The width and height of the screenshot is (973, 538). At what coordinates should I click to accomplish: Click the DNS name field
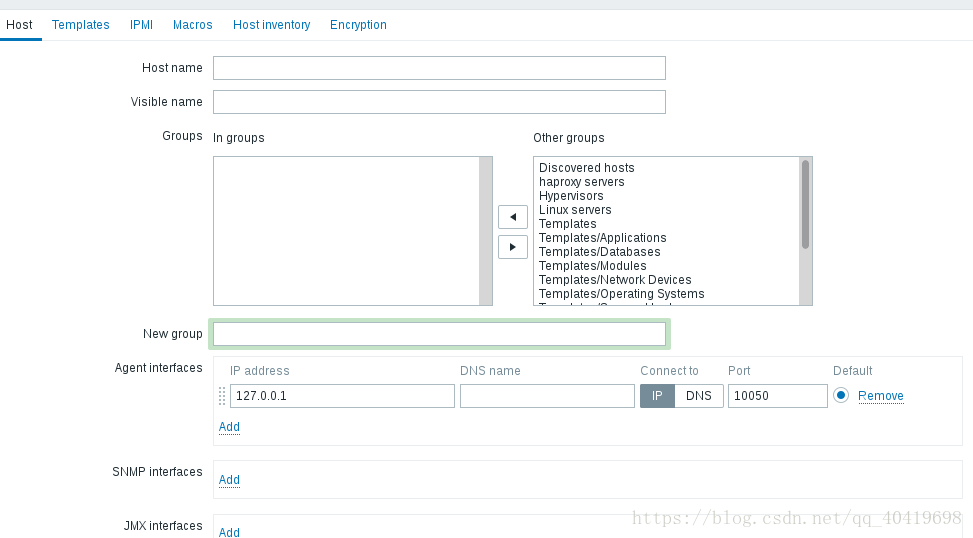[x=547, y=396]
